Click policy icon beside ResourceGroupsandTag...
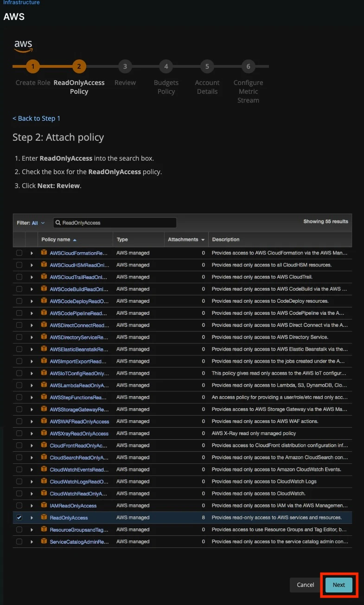 [x=44, y=529]
